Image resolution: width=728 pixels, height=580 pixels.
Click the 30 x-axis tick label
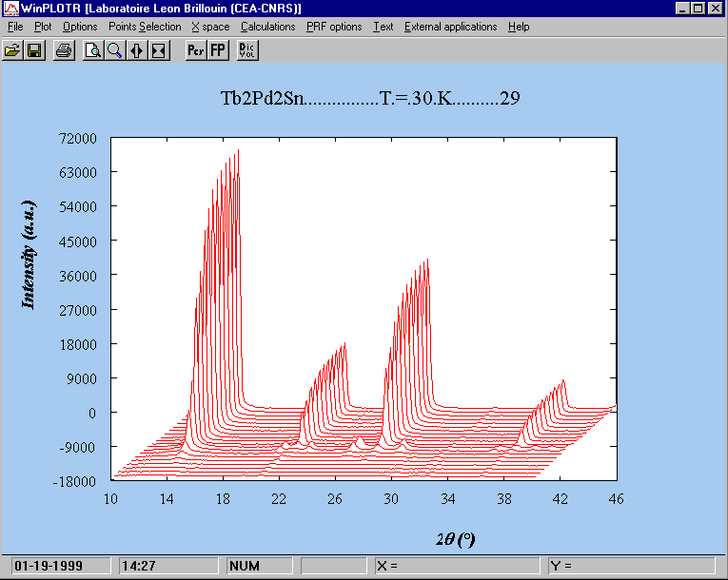(x=391, y=499)
